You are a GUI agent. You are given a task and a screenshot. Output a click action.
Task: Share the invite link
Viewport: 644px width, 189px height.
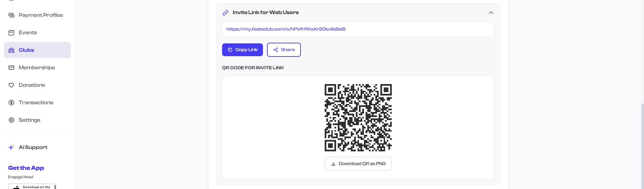(x=284, y=50)
